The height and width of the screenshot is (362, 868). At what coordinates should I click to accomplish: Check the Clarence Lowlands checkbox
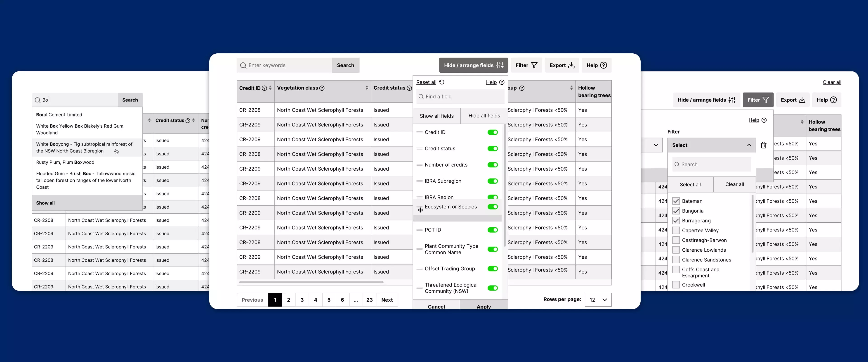point(676,250)
